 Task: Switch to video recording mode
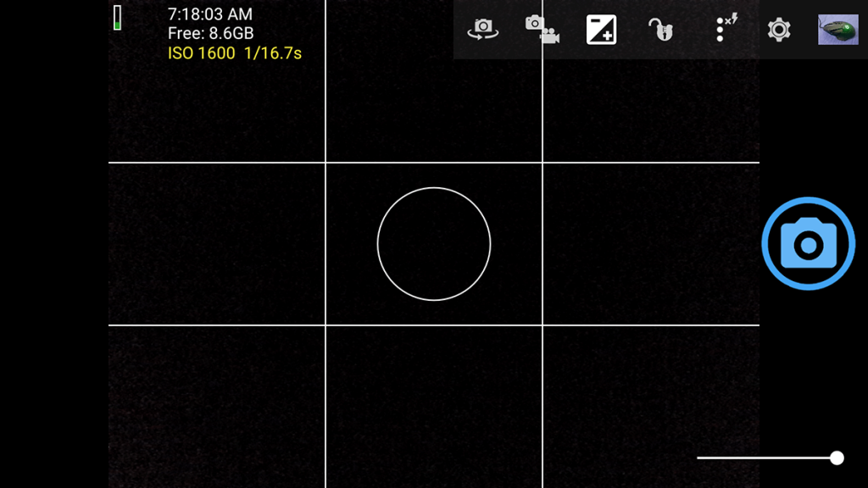point(542,30)
